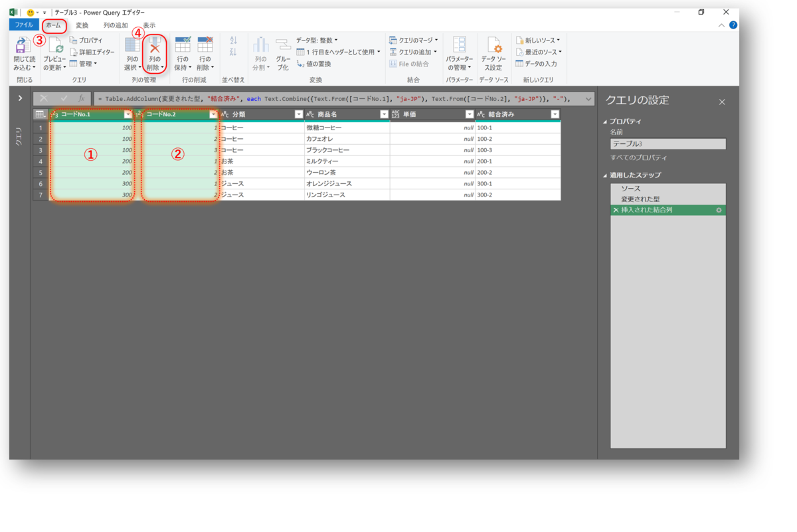Click Use First Row as Headers button
The height and width of the screenshot is (532, 797).
pyautogui.click(x=338, y=52)
